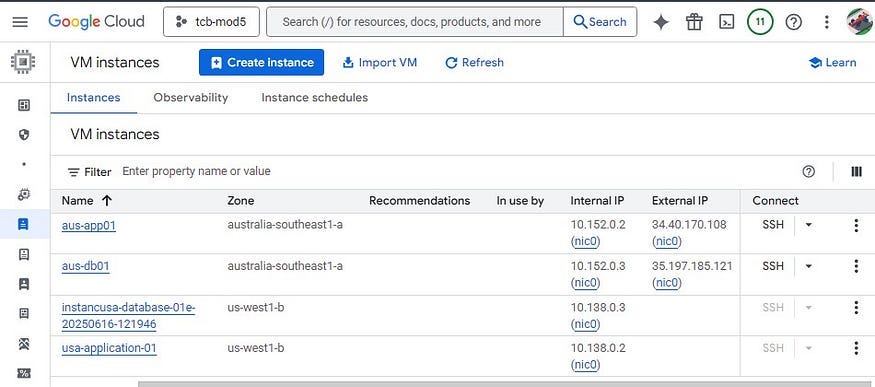The image size is (875, 387).
Task: Open the shield icon in sidebar
Action: 23,134
